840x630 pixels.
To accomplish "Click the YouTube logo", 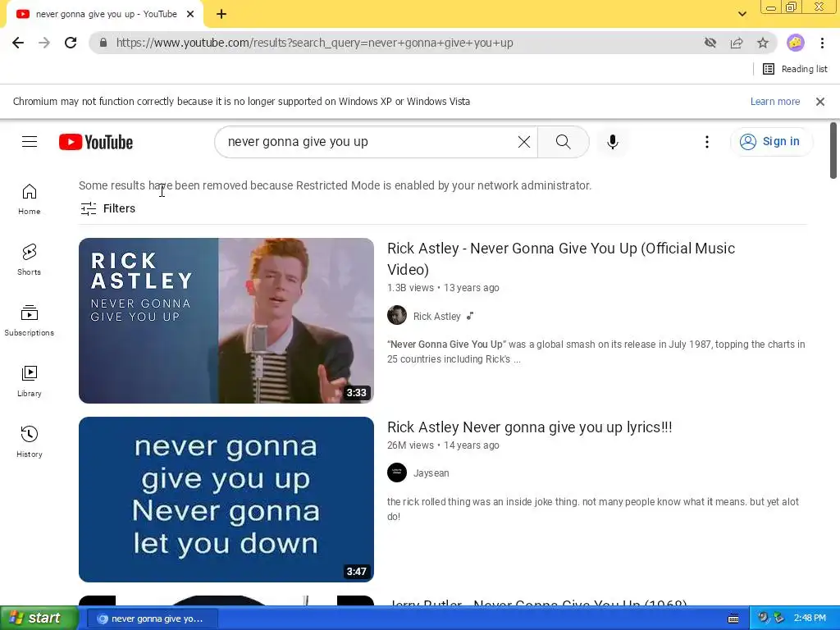I will (x=96, y=142).
